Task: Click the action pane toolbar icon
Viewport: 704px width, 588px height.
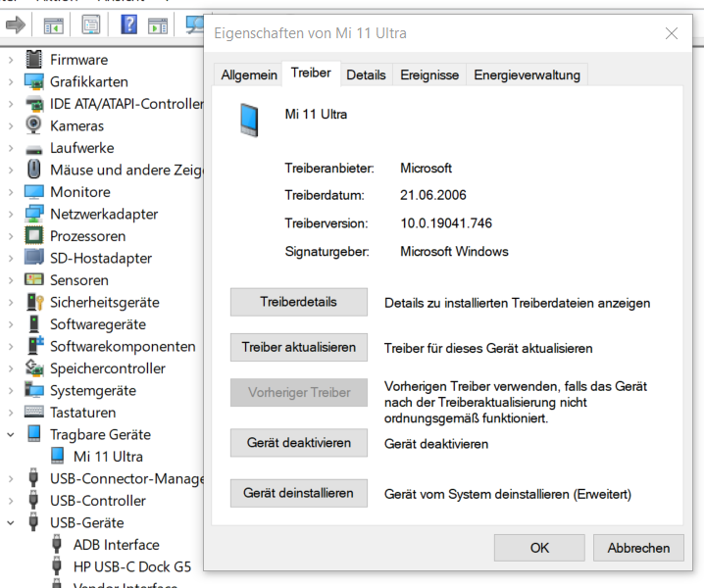Action: [158, 25]
